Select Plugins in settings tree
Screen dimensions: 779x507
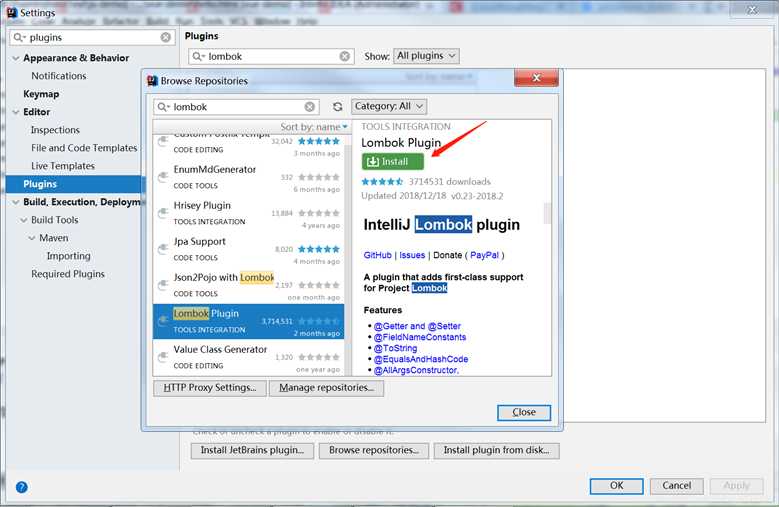(x=75, y=184)
